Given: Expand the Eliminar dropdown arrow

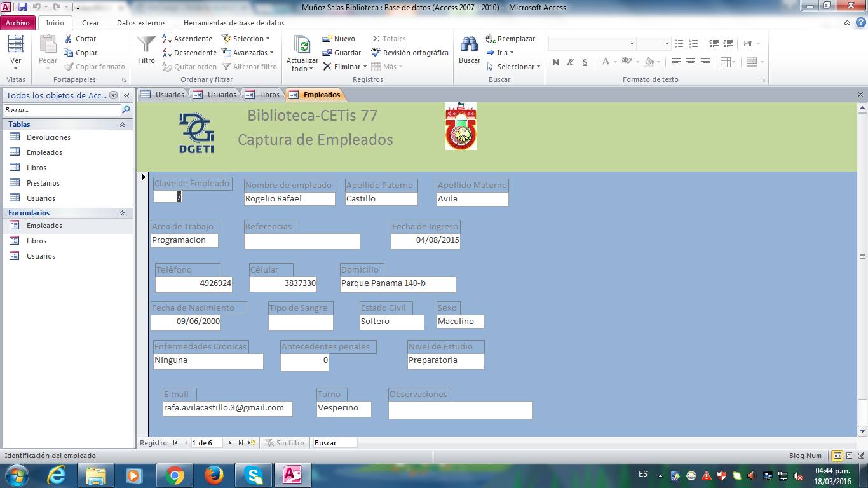Looking at the screenshot, I should [365, 67].
